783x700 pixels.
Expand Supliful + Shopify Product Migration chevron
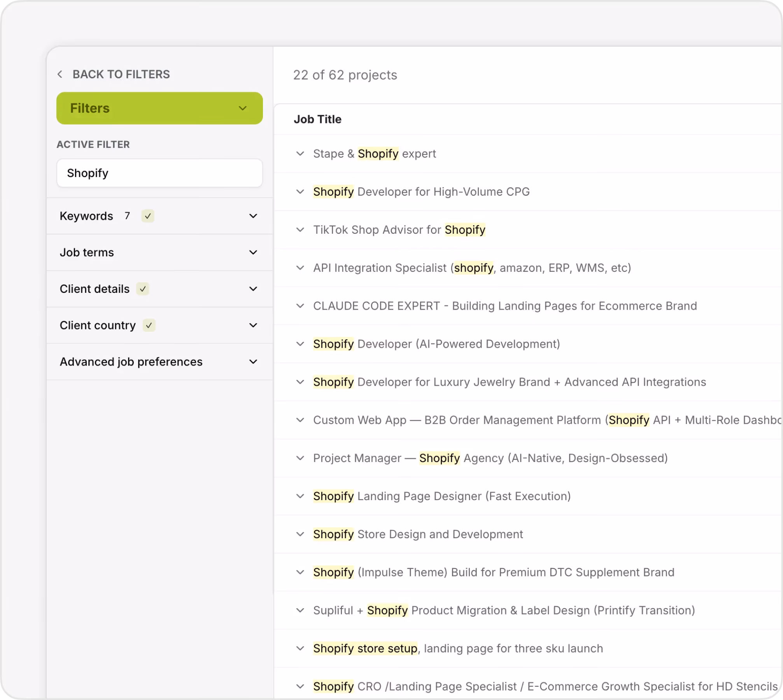click(300, 611)
